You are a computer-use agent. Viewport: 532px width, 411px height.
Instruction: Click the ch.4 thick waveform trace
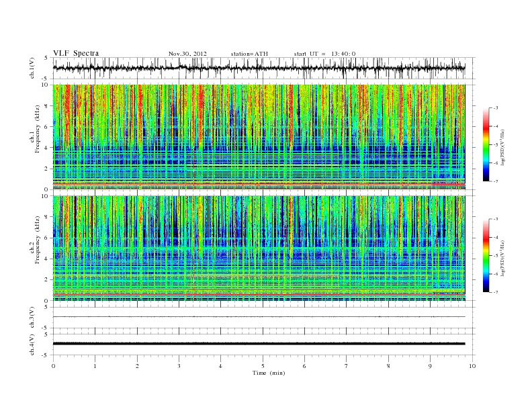tap(259, 344)
